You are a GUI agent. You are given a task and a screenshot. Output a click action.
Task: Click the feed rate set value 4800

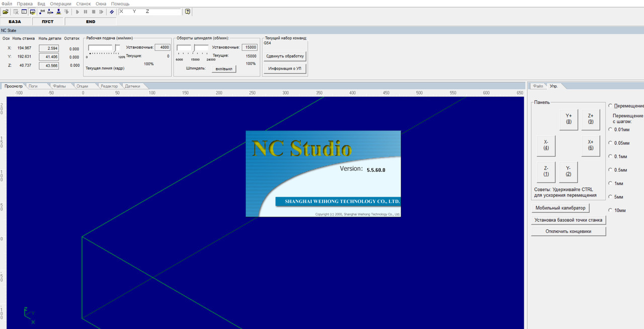point(162,47)
